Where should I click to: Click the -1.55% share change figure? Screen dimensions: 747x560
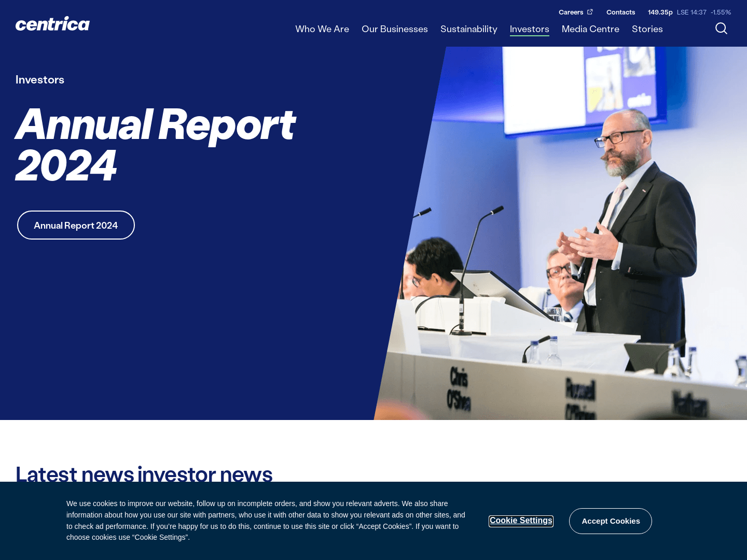721,12
